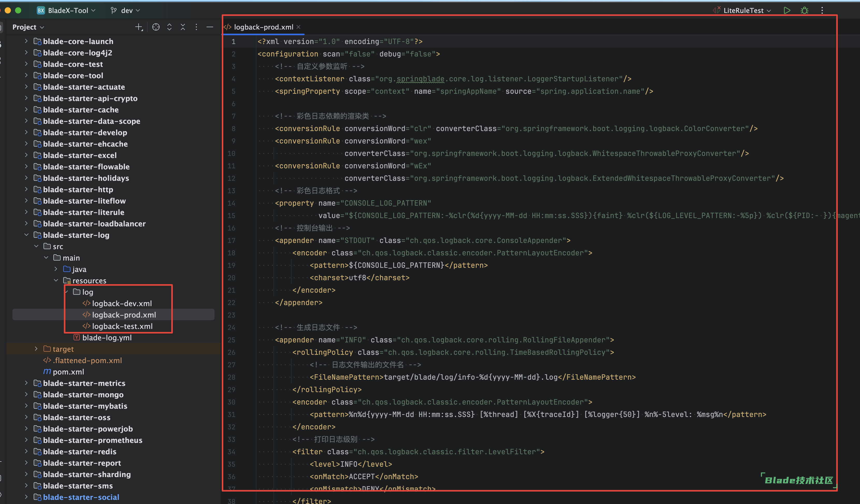The image size is (860, 504).
Task: Select blade-starter-mongo module
Action: (83, 394)
